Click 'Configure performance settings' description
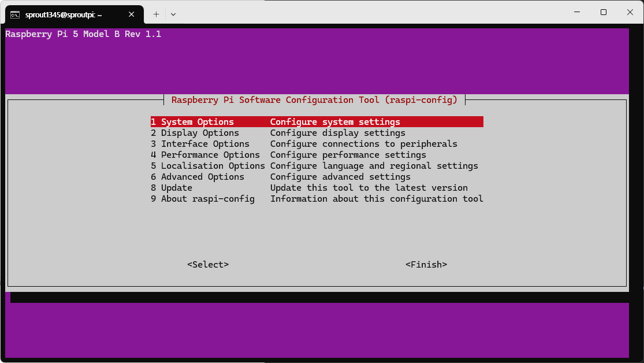This screenshot has width=644, height=363. click(348, 155)
